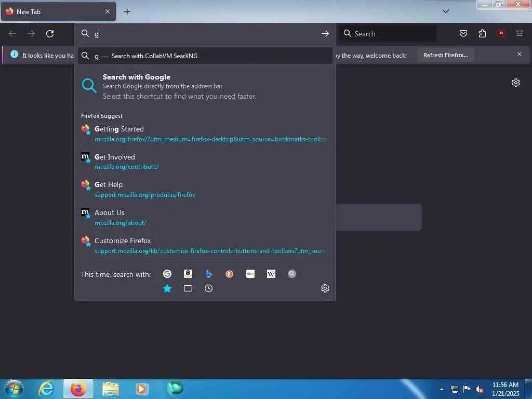Search this time with Bing icon

tap(209, 274)
